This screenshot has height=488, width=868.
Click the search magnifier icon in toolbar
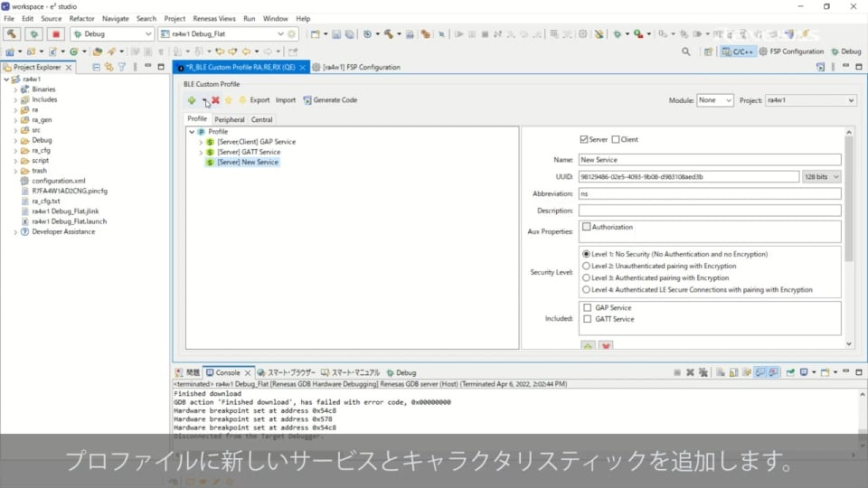click(x=686, y=52)
